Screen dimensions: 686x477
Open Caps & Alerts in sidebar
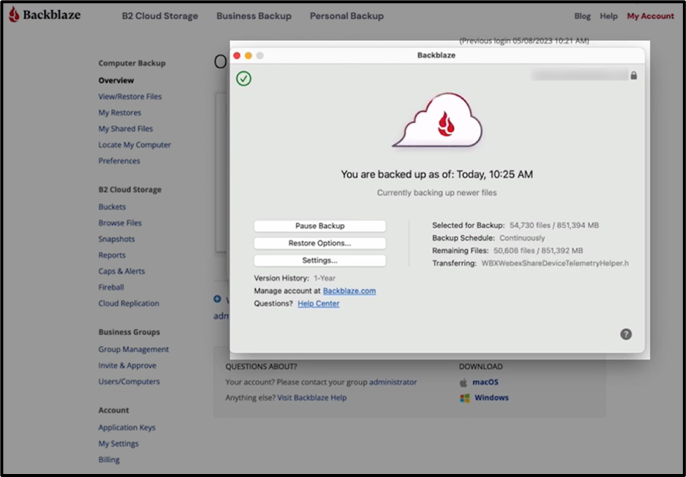121,271
